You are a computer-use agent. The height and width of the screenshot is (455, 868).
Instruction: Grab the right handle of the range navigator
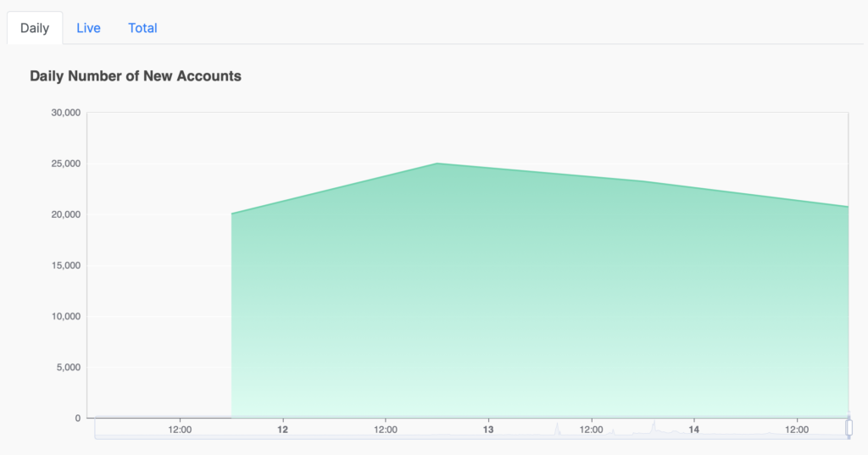pyautogui.click(x=849, y=429)
